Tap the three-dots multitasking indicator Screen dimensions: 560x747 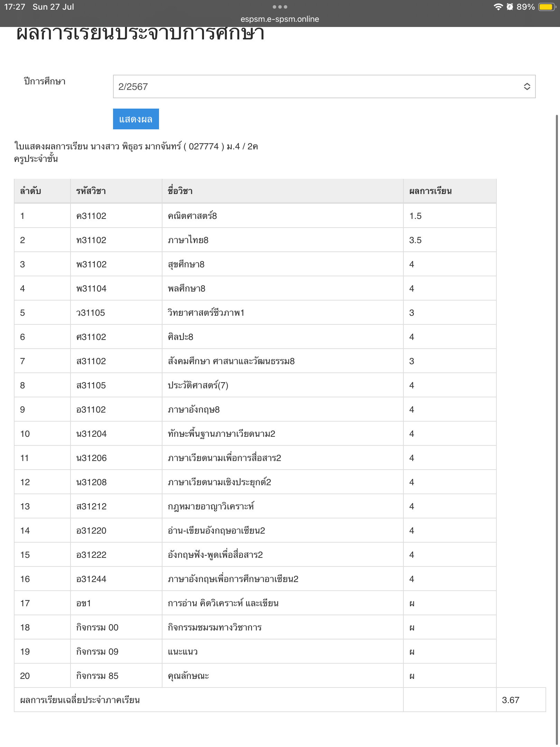click(x=280, y=7)
